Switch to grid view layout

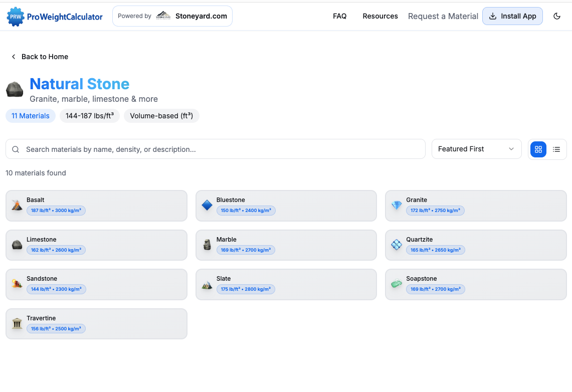click(538, 149)
